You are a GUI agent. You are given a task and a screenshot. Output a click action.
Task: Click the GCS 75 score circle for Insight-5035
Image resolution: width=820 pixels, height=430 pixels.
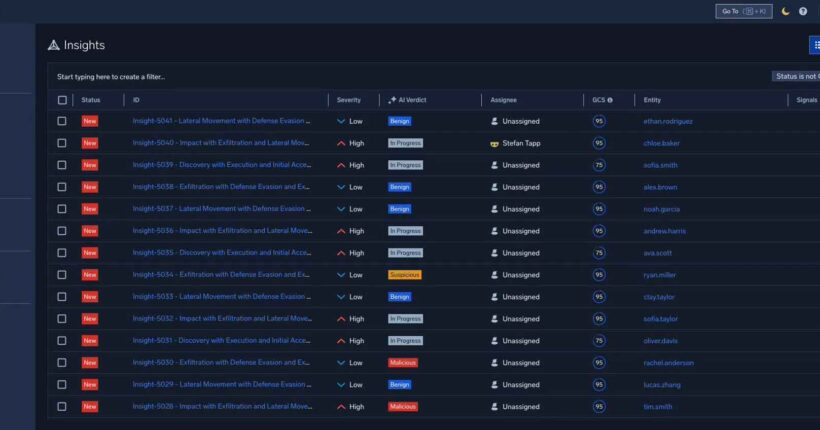(x=599, y=253)
